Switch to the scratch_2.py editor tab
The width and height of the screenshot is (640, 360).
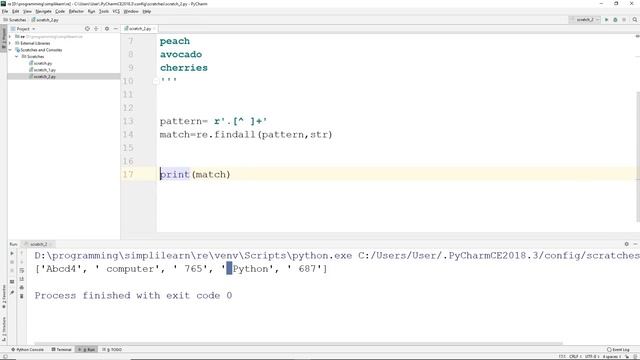pos(139,29)
